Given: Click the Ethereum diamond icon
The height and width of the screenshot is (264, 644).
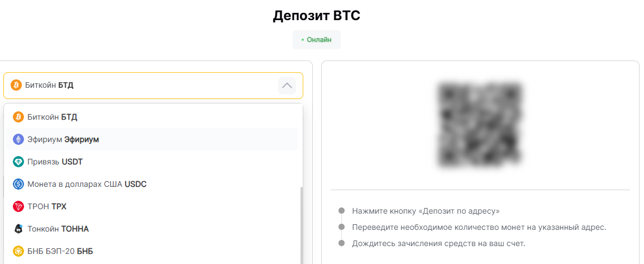Looking at the screenshot, I should coord(18,139).
